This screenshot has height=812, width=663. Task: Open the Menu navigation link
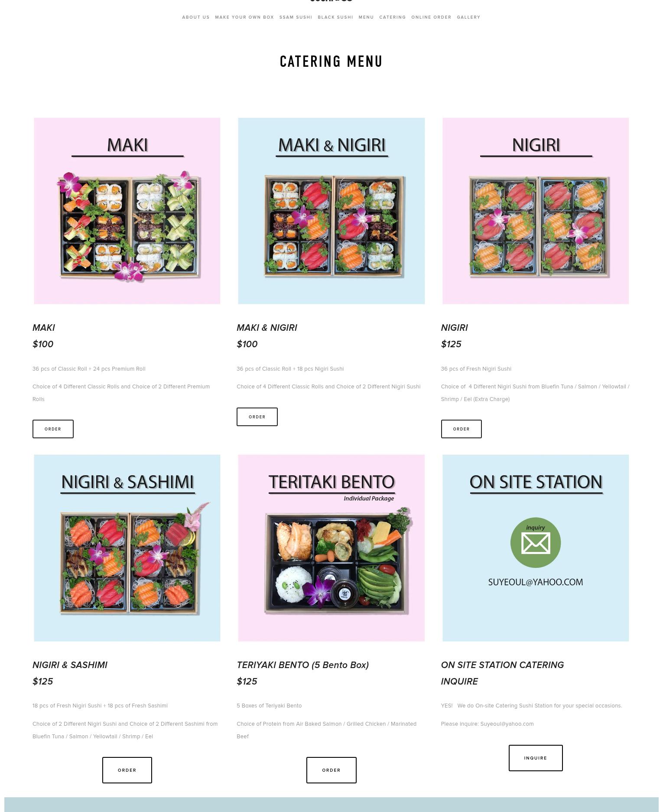click(366, 17)
